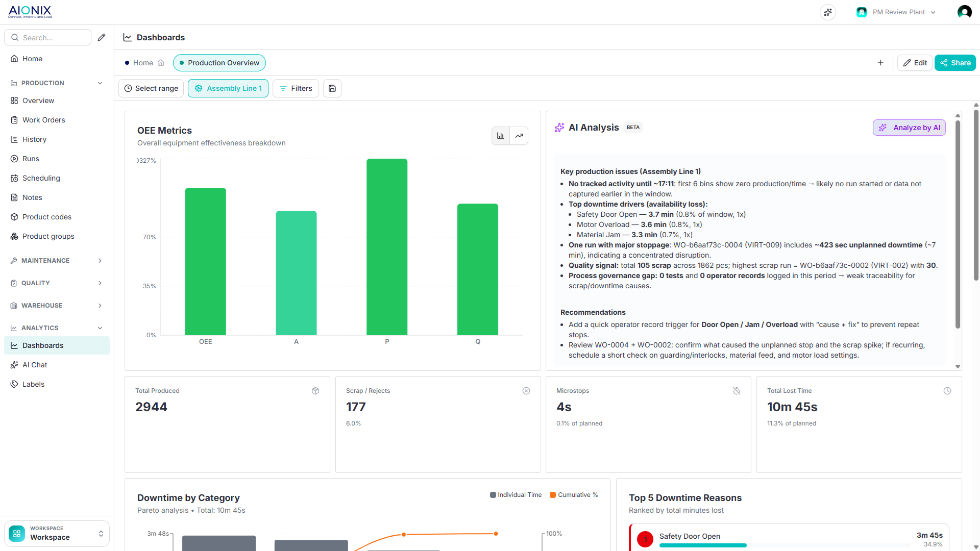Switch OEE chart to trend line view
The height and width of the screenshot is (551, 980).
coord(519,136)
